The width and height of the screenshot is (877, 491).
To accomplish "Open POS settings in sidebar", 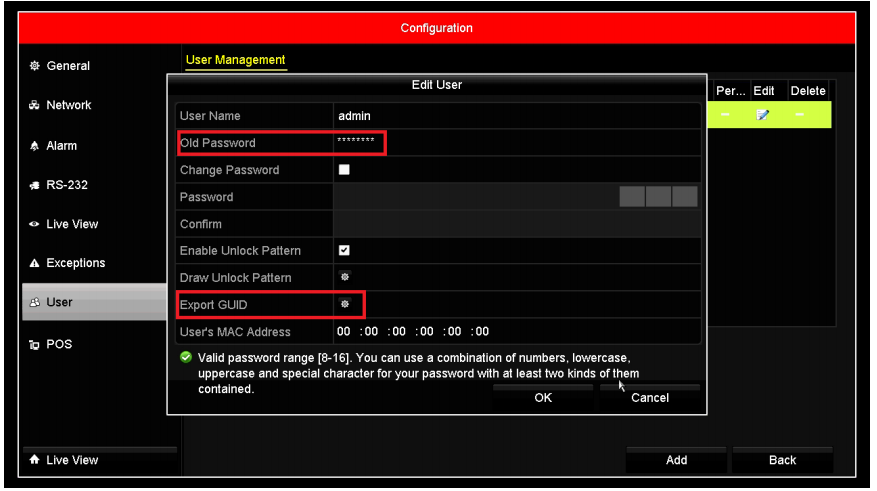I will pyautogui.click(x=59, y=344).
